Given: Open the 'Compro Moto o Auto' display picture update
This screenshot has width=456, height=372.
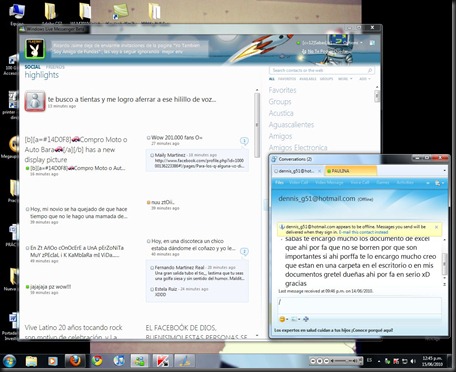Looking at the screenshot, I should pos(76,150).
